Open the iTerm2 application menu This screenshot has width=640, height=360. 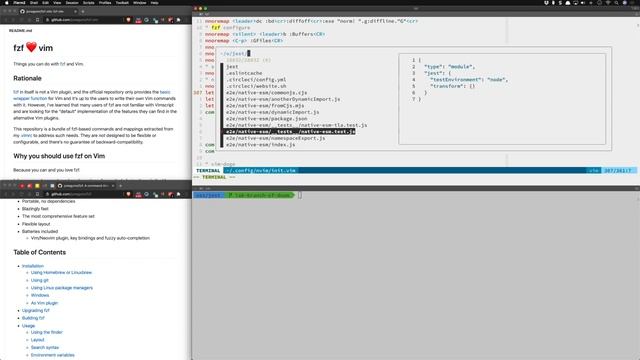(x=19, y=2)
